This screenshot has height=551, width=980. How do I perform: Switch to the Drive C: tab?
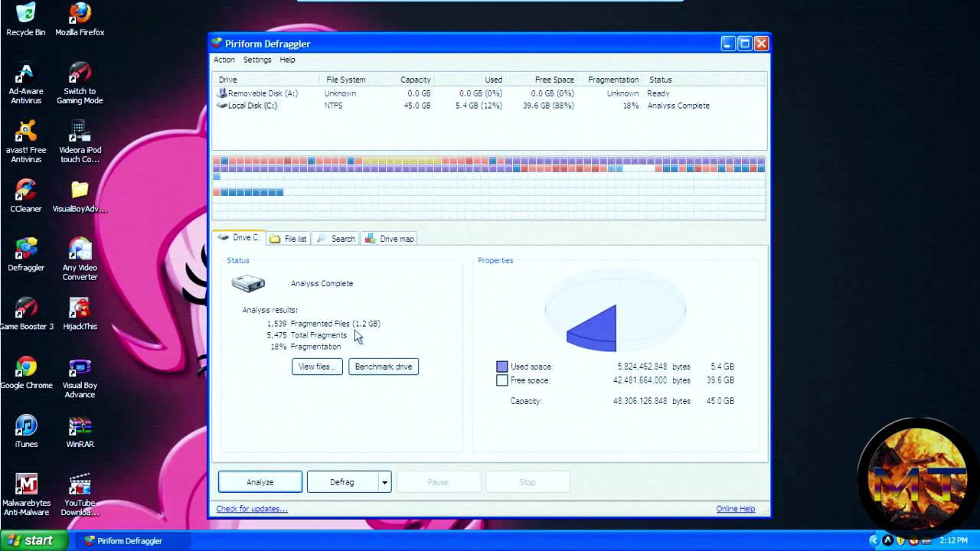click(x=239, y=238)
